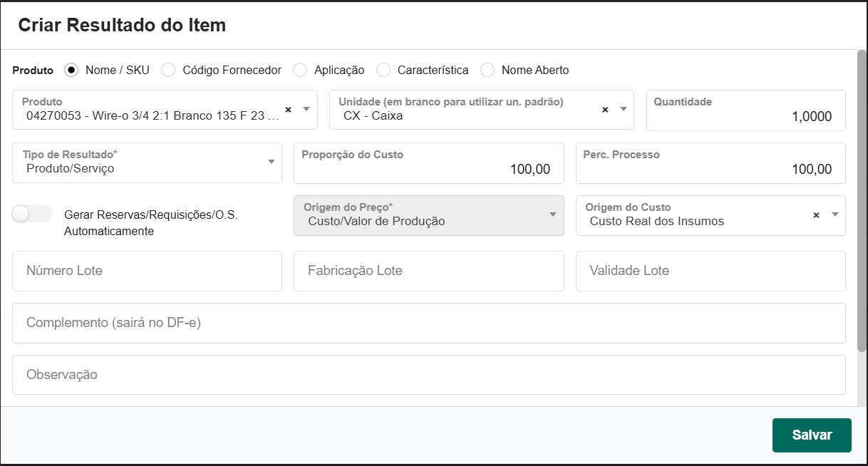Viewport: 868px width, 466px height.
Task: Click the Complemento (sairá no DF-e) field
Action: [428, 323]
